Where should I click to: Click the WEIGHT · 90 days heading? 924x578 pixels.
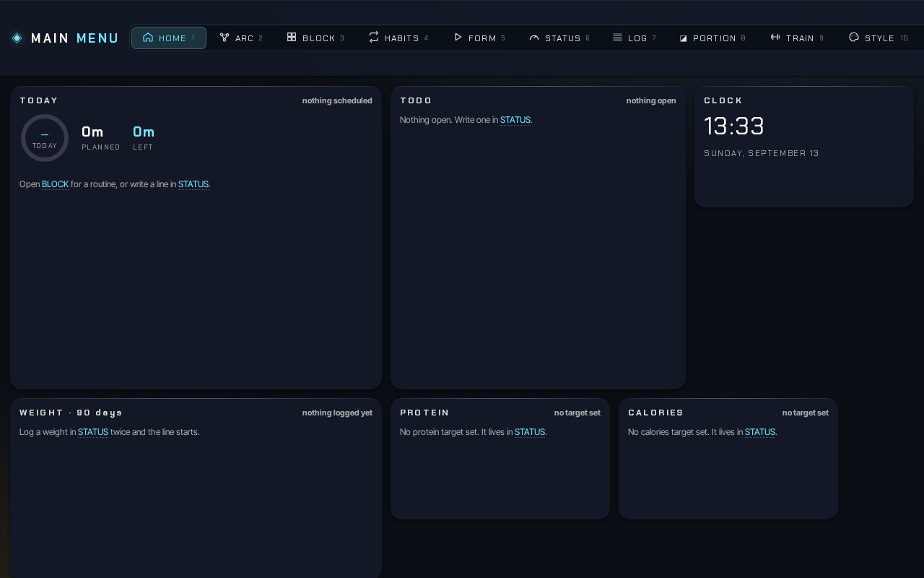(x=71, y=413)
